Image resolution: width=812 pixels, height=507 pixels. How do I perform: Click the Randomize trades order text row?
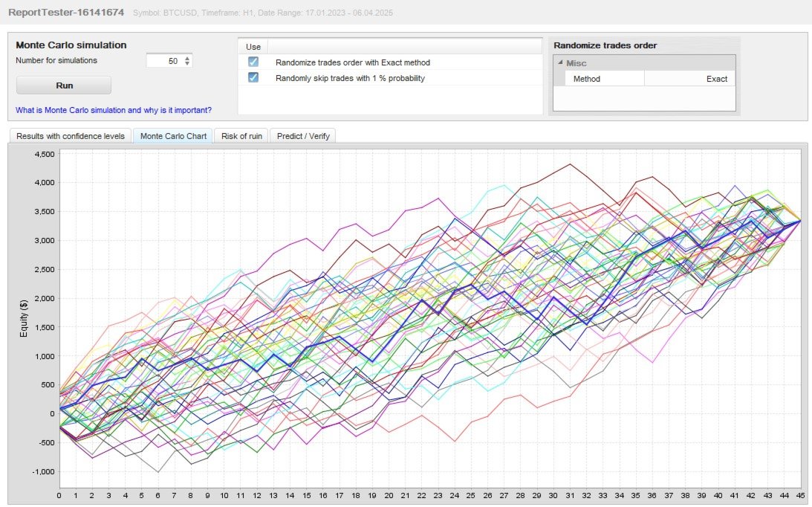[353, 62]
